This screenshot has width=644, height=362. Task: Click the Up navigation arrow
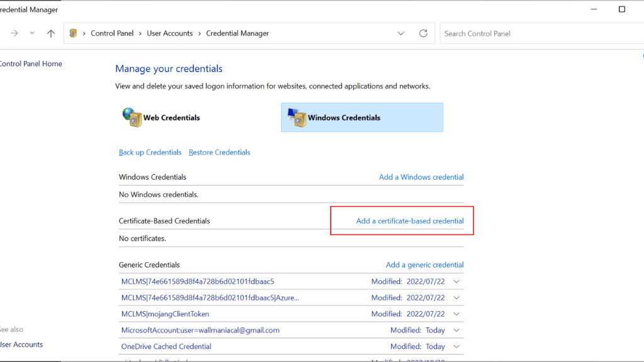(x=51, y=33)
